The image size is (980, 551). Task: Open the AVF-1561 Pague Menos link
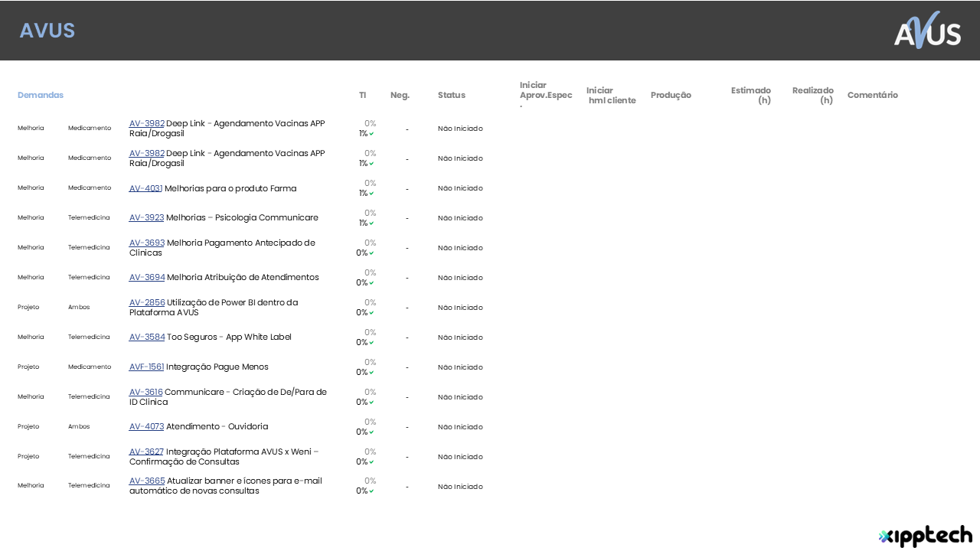point(146,367)
